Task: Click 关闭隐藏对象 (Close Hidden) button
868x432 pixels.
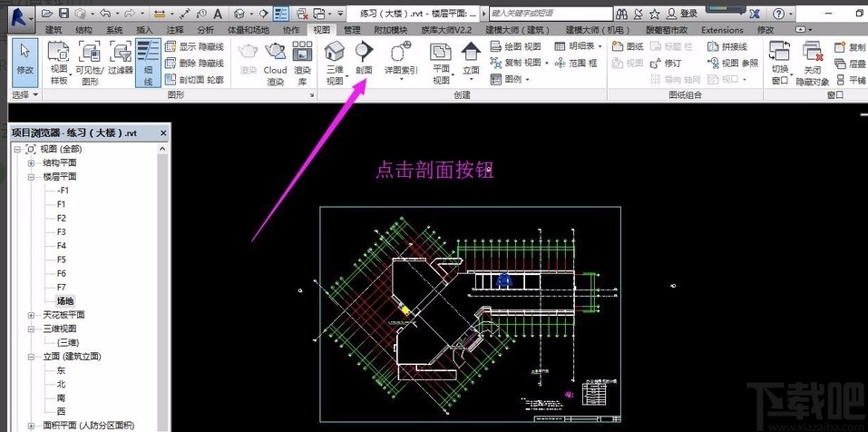Action: pos(813,64)
